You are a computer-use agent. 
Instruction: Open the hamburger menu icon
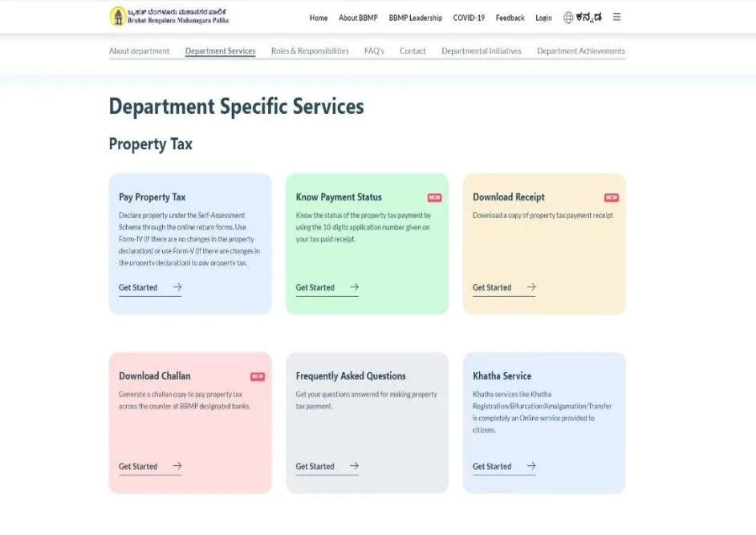616,17
